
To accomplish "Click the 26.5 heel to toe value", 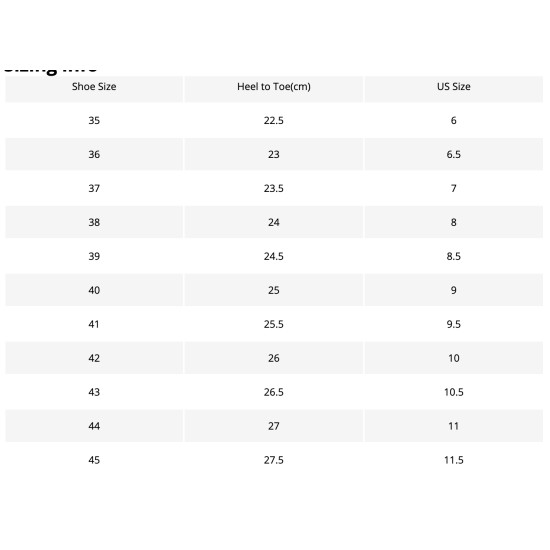I will click(274, 392).
